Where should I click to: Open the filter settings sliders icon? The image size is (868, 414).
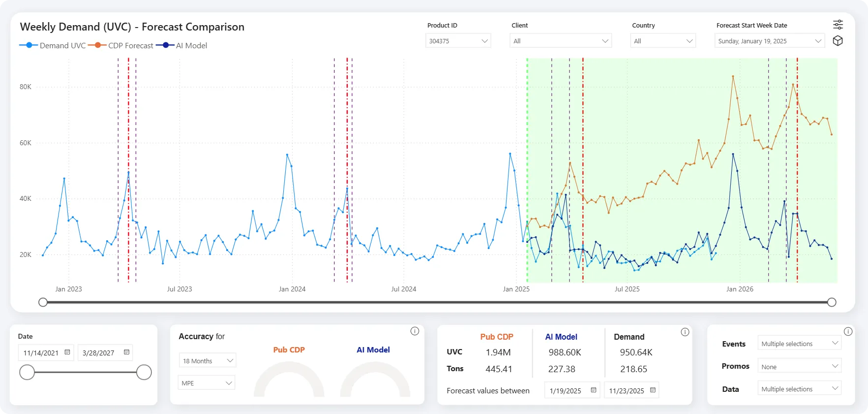(838, 25)
